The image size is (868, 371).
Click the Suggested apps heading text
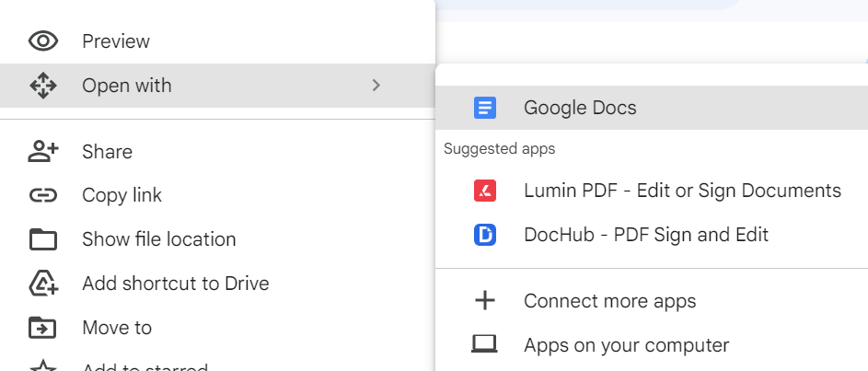(x=499, y=149)
